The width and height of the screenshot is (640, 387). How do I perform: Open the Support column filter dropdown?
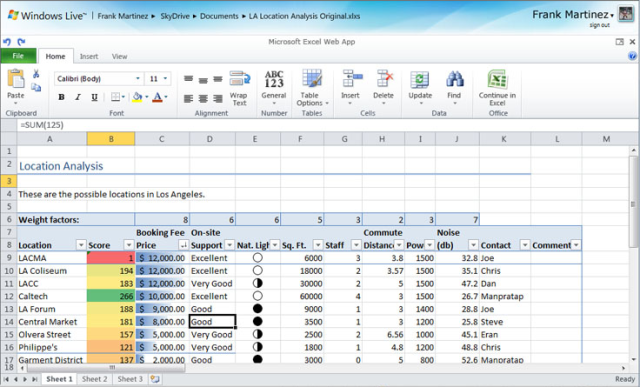(230, 245)
